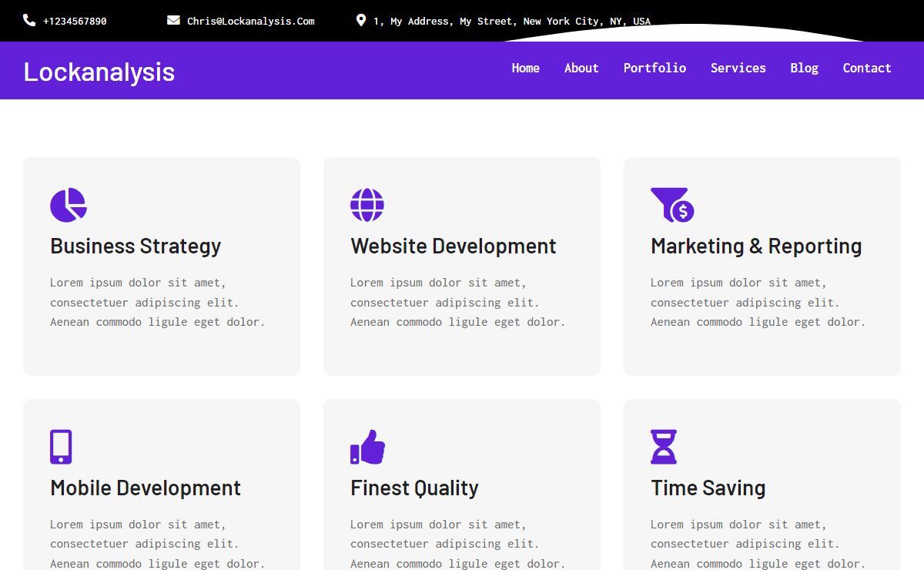This screenshot has width=924, height=570.
Task: Click the envelope email icon
Action: 173,20
